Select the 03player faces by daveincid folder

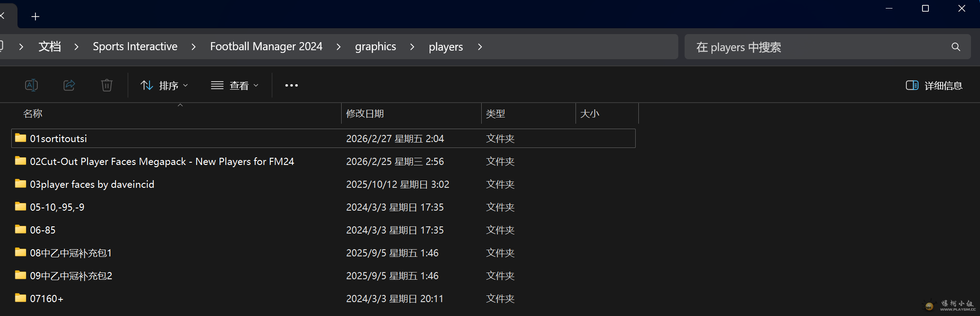[x=92, y=184]
